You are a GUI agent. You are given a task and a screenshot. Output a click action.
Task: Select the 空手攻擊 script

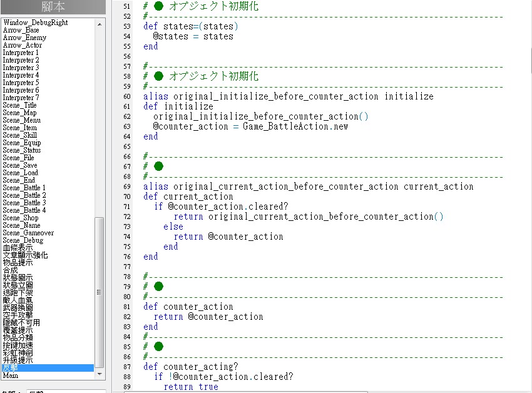(x=18, y=315)
